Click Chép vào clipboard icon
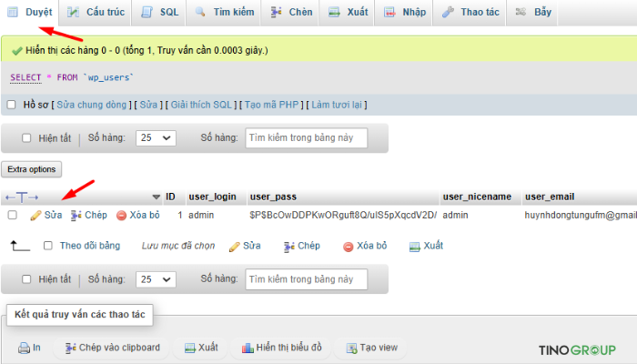The image size is (637, 364). (x=71, y=349)
